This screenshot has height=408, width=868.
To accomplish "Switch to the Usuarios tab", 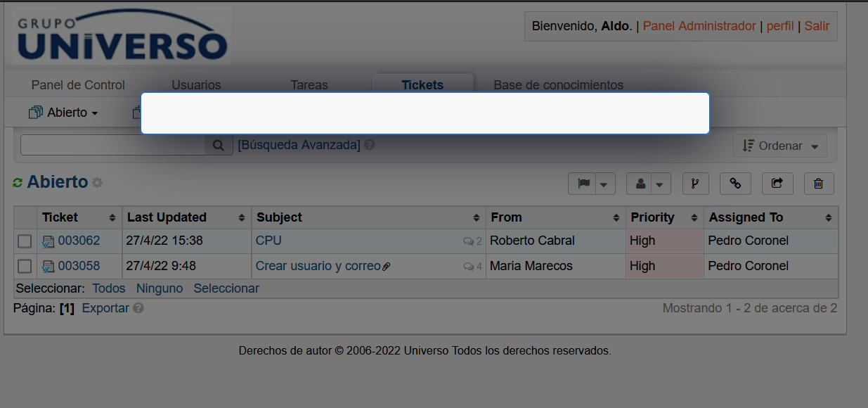I will (x=196, y=85).
